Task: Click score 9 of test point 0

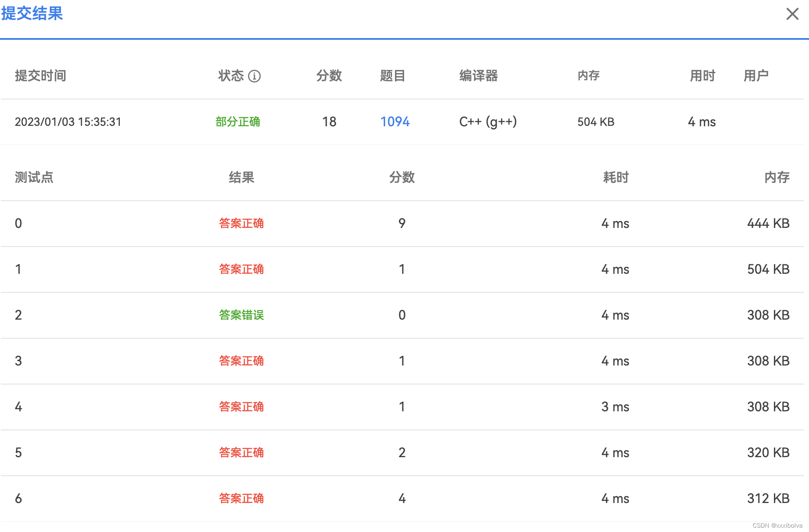Action: click(402, 224)
